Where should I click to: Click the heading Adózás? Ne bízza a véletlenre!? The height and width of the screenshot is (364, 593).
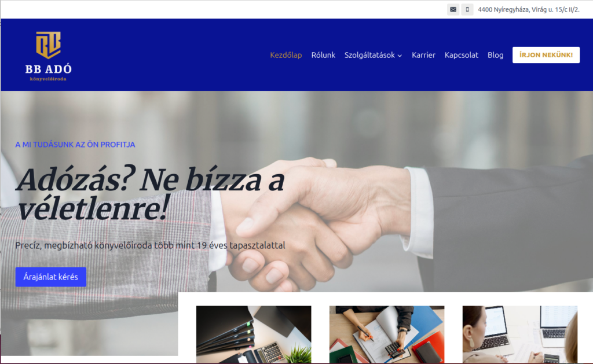pyautogui.click(x=150, y=194)
